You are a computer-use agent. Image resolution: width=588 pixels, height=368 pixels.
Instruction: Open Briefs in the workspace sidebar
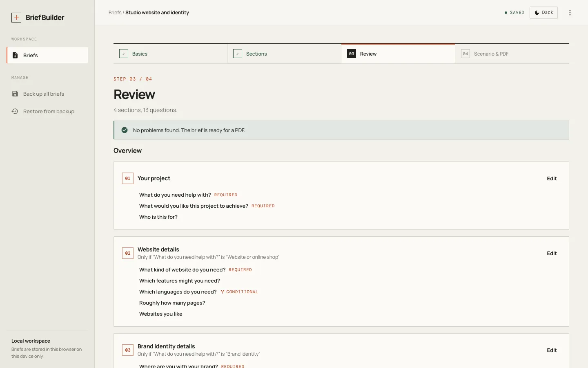[x=47, y=55]
